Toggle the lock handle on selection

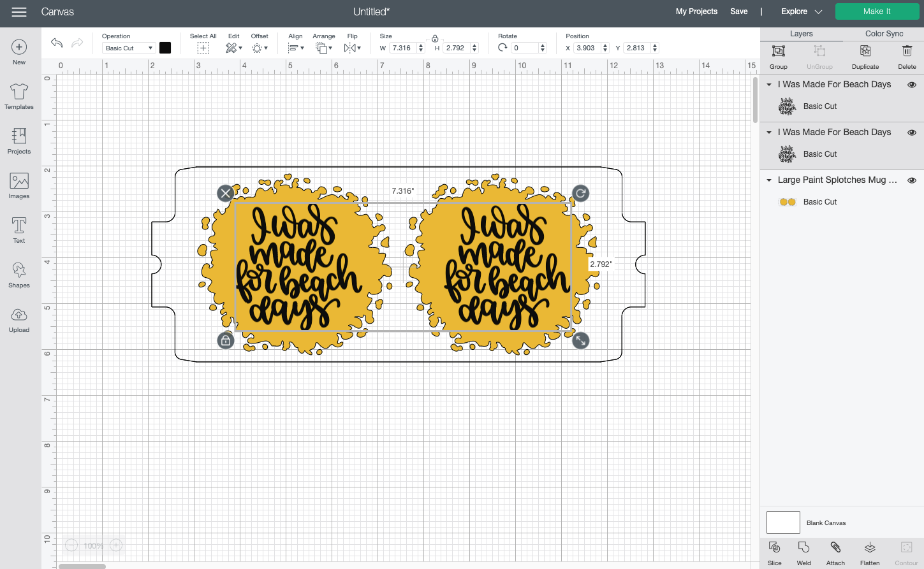pos(225,340)
